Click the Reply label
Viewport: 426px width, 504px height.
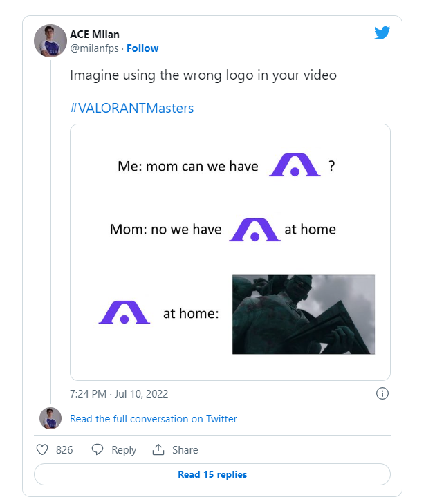[124, 450]
